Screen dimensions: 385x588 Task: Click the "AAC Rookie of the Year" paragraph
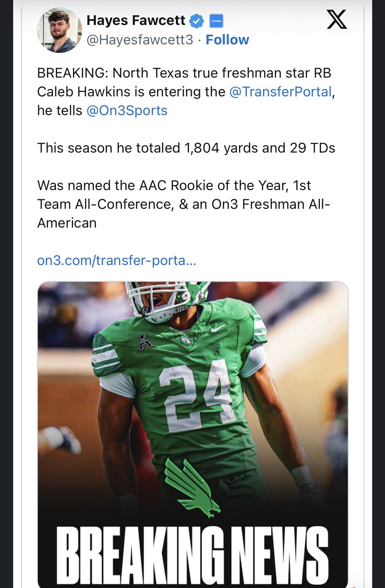click(x=184, y=204)
